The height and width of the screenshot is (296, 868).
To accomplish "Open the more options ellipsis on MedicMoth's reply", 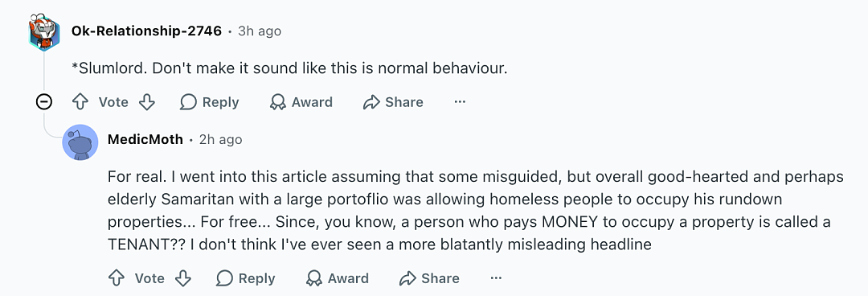I will [495, 277].
